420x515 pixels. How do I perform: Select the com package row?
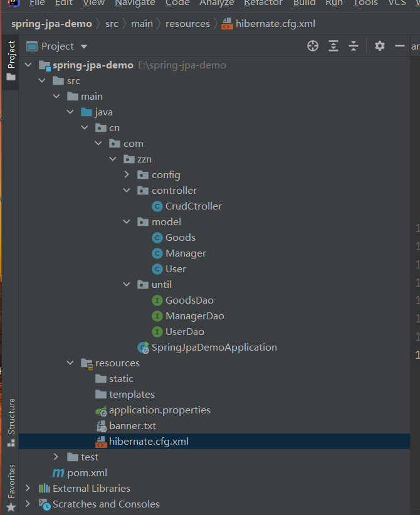(x=214, y=144)
